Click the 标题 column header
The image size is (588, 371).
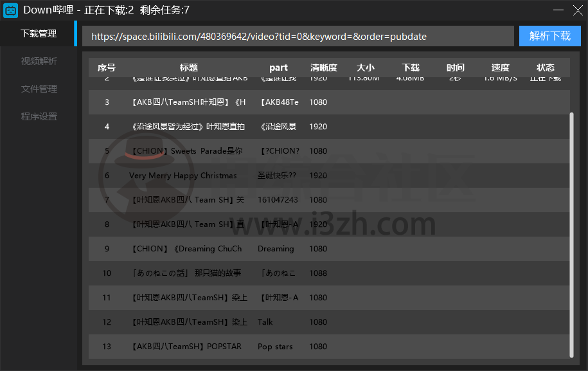point(189,68)
